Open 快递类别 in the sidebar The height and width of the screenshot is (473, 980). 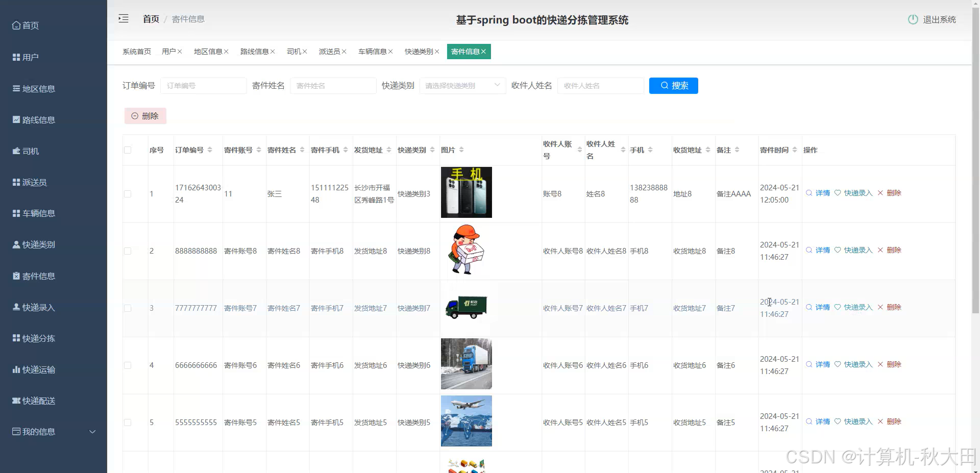(34, 244)
